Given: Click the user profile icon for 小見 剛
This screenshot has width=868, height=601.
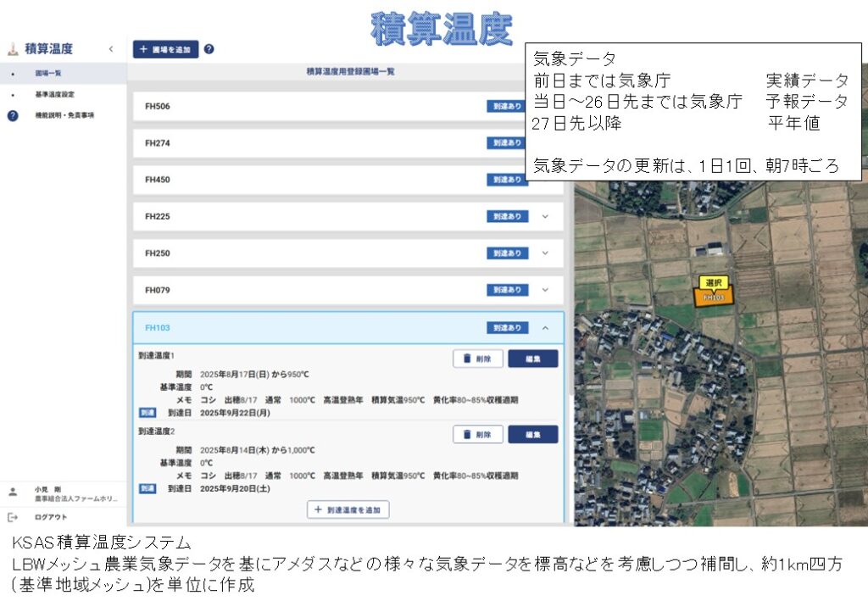Looking at the screenshot, I should [13, 492].
